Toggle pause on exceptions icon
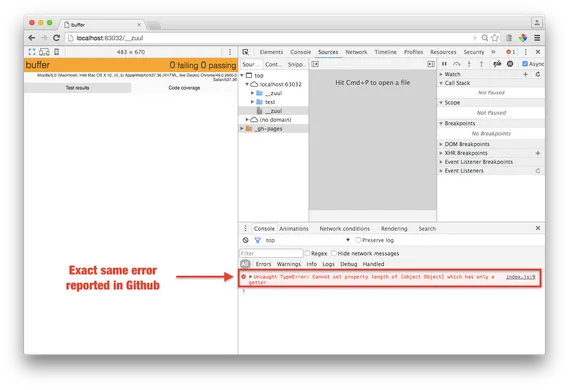The image size is (570, 390). click(x=510, y=64)
